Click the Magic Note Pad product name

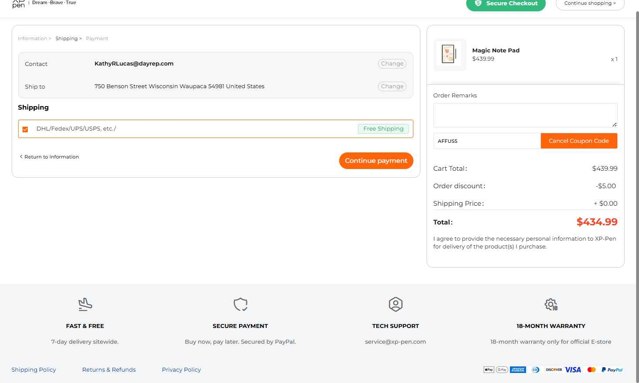click(496, 51)
